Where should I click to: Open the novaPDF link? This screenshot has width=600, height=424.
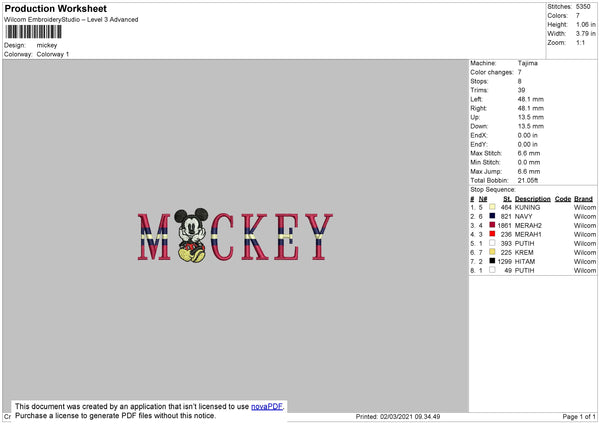tap(267, 406)
